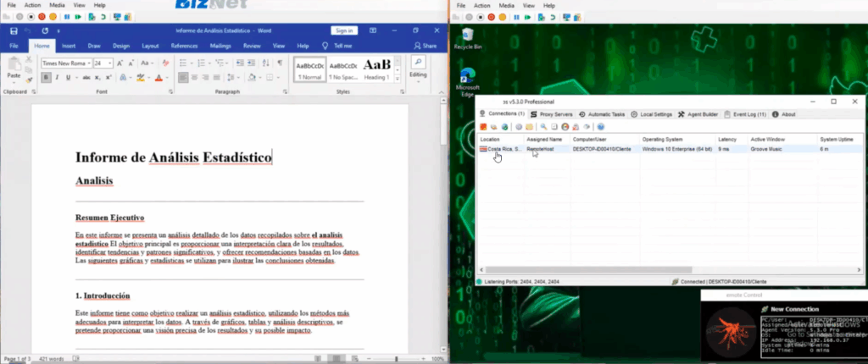
Task: Switch to the Insert ribbon tab
Action: tap(69, 46)
